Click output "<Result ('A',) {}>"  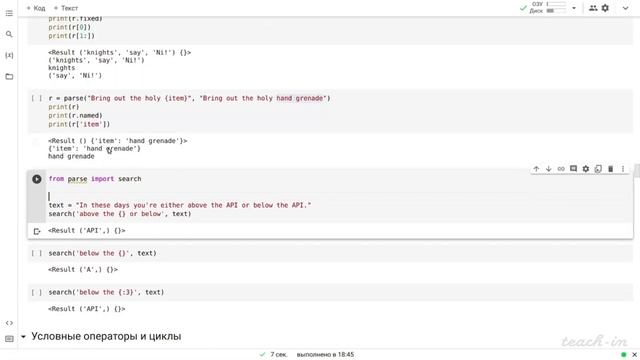83,270
